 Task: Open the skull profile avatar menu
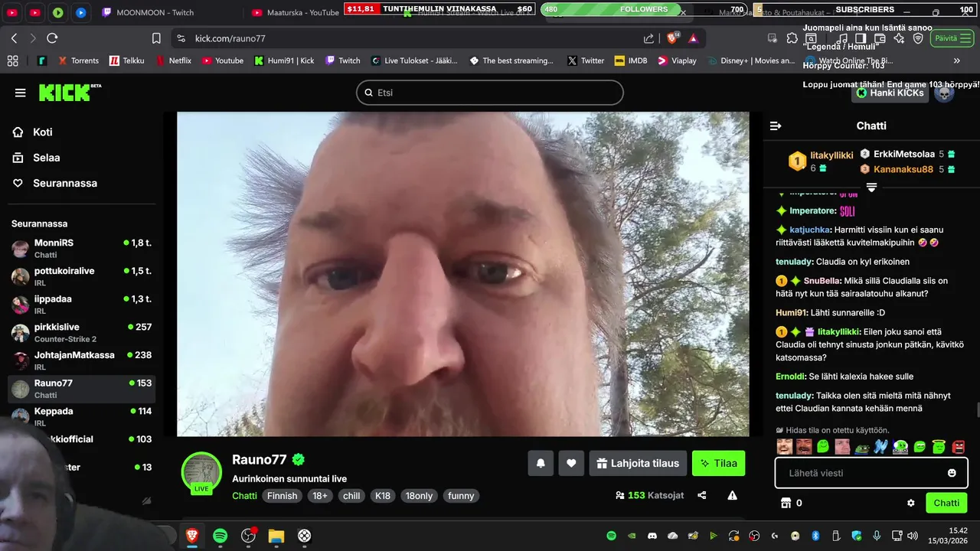point(944,93)
